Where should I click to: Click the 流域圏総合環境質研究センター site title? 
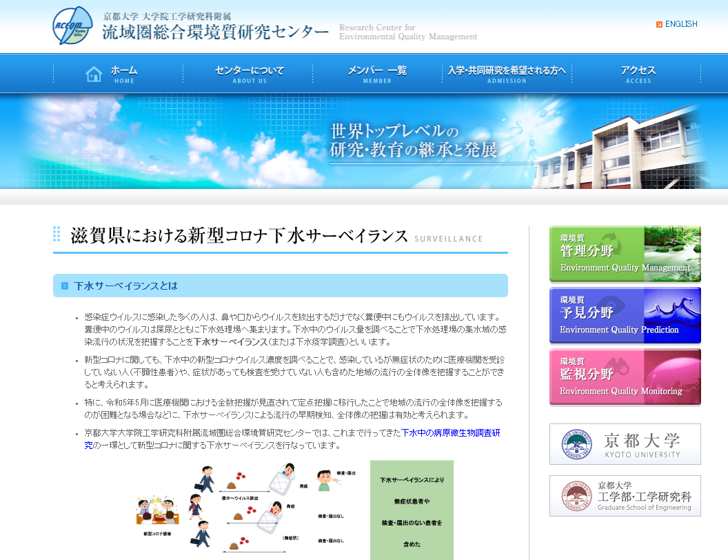pyautogui.click(x=215, y=32)
